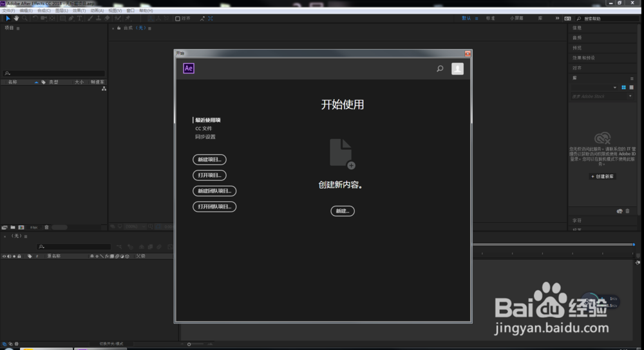Toggle lock on composition viewer tab
The image size is (644, 350).
point(118,28)
